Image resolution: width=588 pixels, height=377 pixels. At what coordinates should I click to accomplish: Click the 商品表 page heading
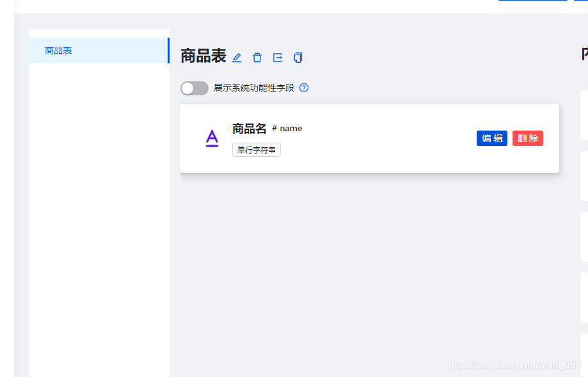(x=203, y=56)
